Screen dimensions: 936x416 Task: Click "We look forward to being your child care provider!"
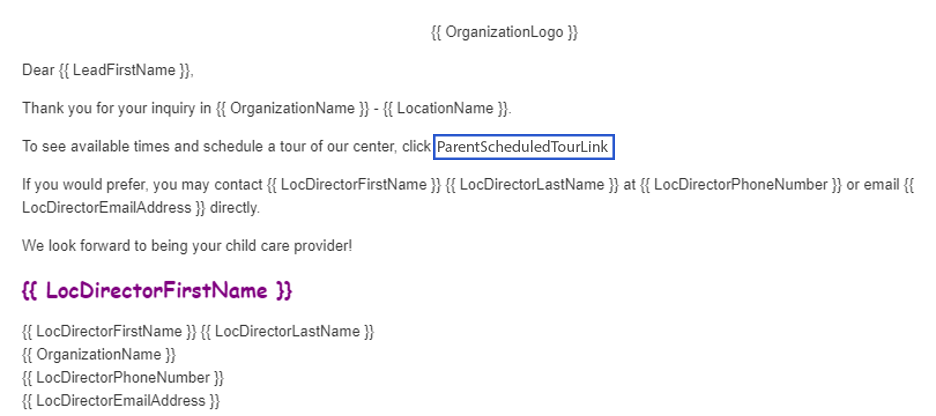click(187, 246)
